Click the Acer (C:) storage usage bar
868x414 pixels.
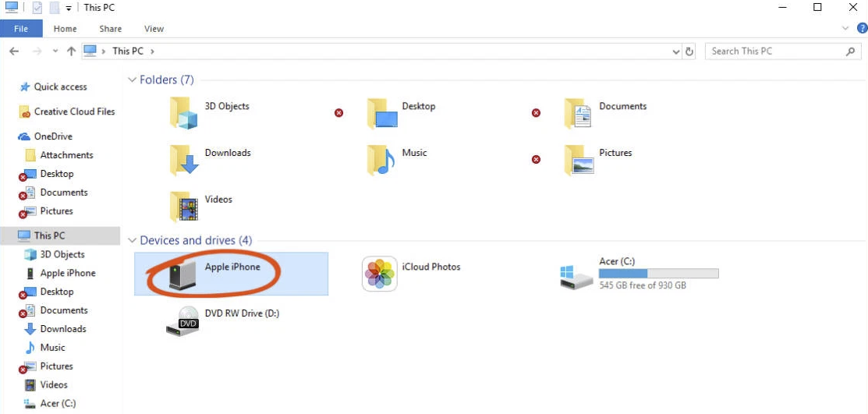tap(658, 274)
